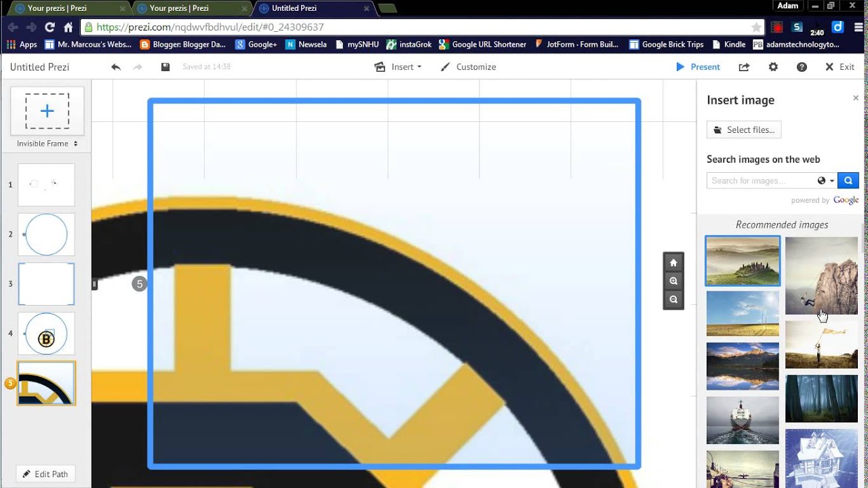868x488 pixels.
Task: Open the instaGrok bookmark
Action: (409, 45)
